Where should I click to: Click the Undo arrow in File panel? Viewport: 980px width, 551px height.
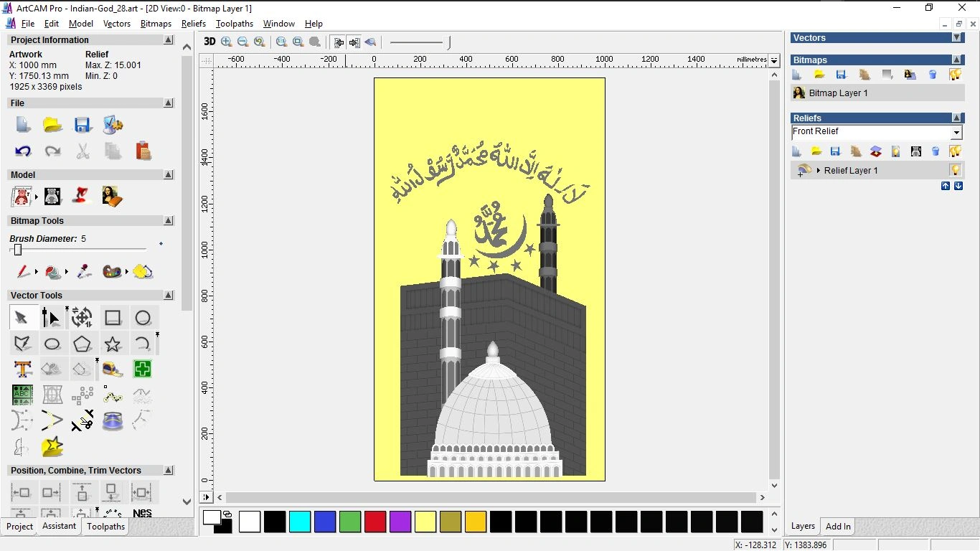[22, 151]
